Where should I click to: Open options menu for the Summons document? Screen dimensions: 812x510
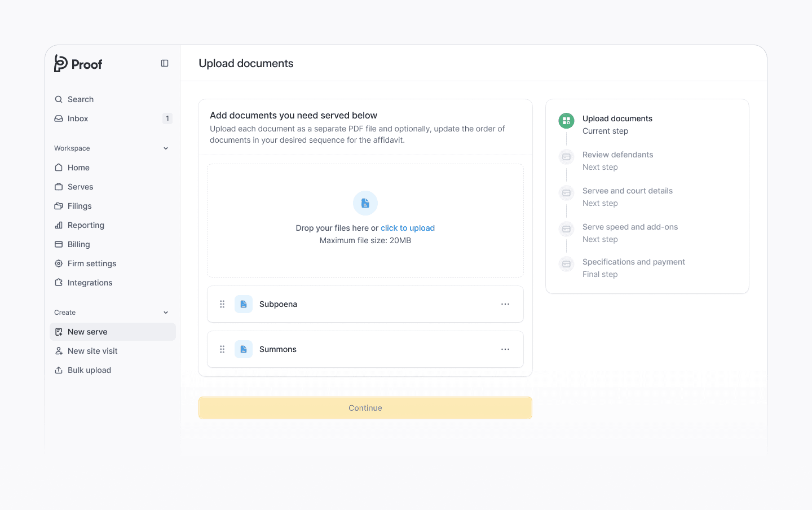click(505, 349)
